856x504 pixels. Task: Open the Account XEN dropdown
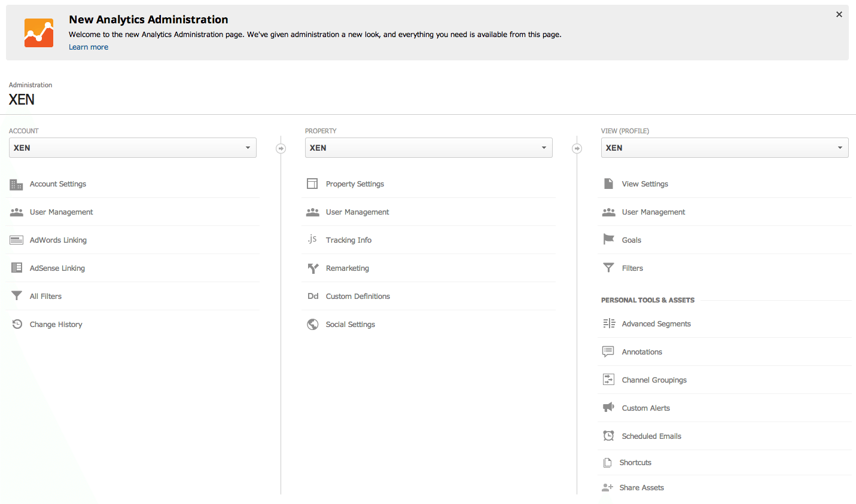pyautogui.click(x=132, y=148)
